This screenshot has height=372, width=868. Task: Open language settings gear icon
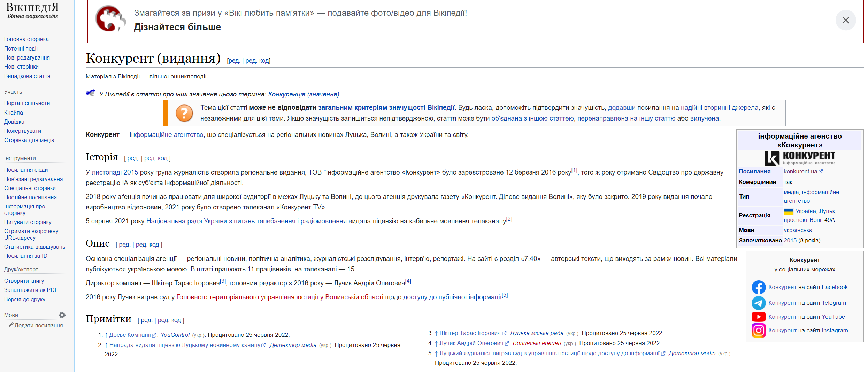pyautogui.click(x=62, y=315)
